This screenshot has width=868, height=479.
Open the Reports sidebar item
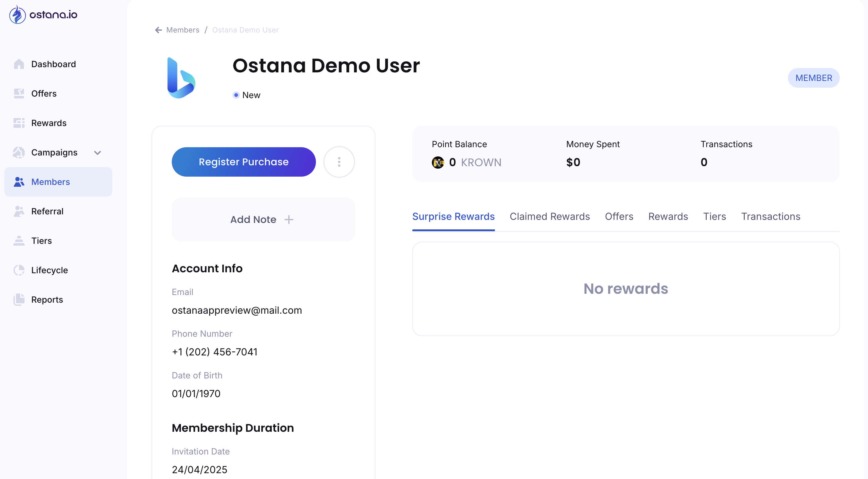click(58, 300)
